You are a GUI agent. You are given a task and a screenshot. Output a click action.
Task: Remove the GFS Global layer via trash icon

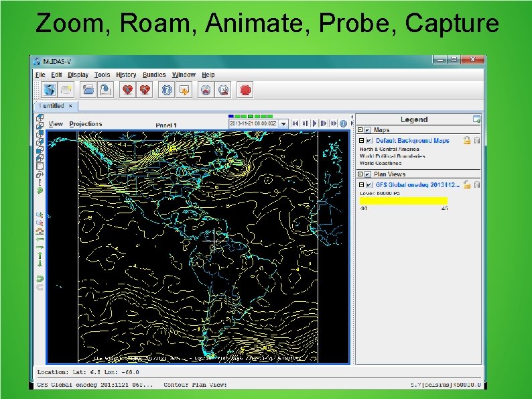(x=476, y=184)
